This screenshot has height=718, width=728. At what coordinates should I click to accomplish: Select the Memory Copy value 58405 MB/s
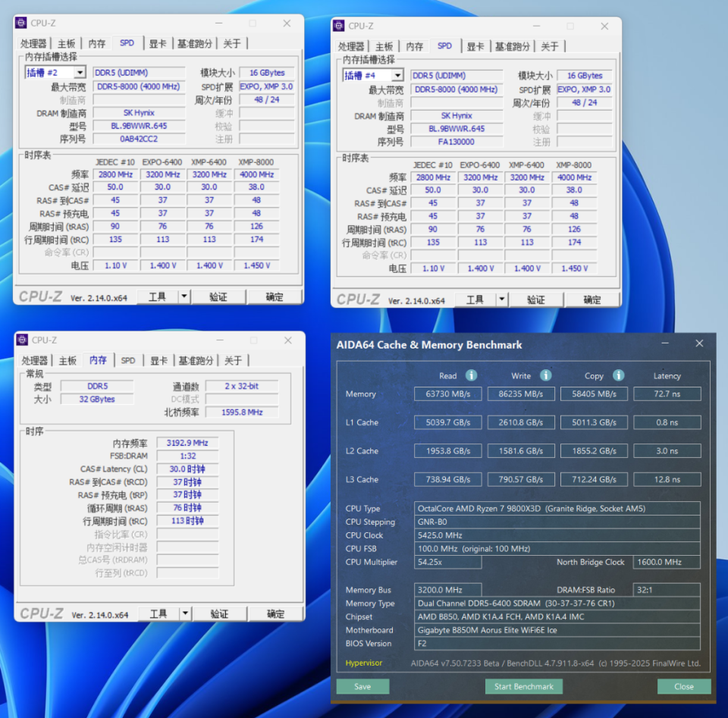pos(594,393)
